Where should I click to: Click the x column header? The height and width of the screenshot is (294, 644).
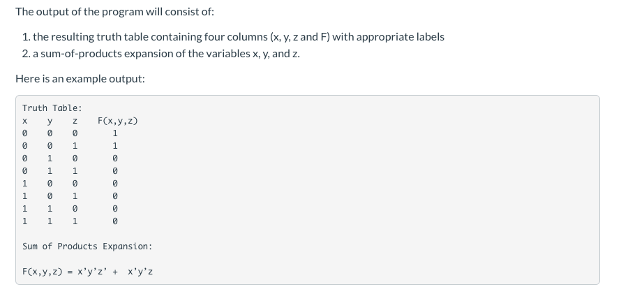pyautogui.click(x=24, y=121)
